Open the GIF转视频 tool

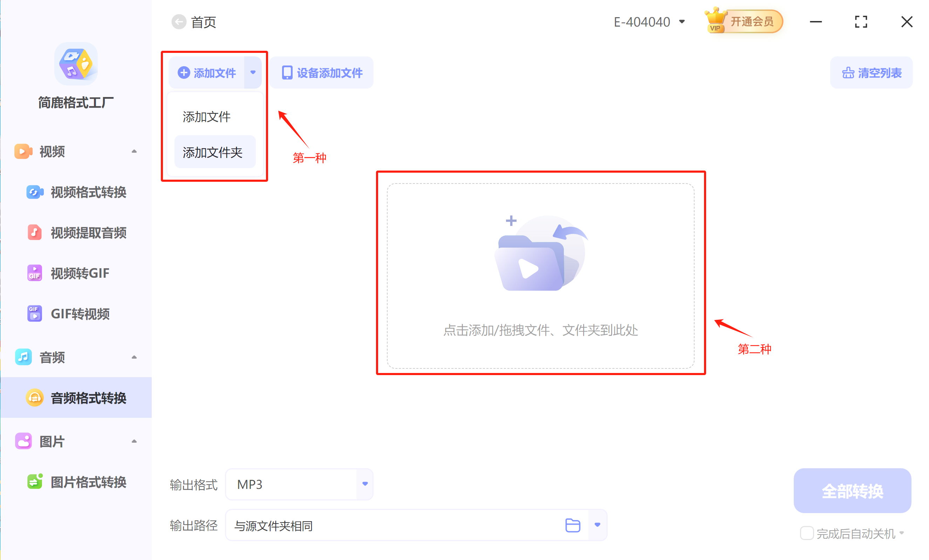pyautogui.click(x=80, y=313)
